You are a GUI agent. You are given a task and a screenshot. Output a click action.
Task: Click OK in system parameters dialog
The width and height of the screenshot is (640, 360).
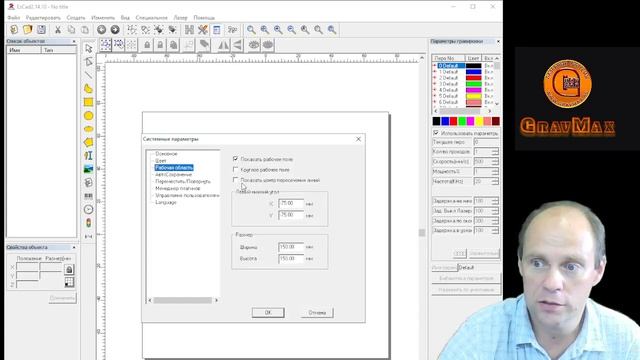[268, 313]
